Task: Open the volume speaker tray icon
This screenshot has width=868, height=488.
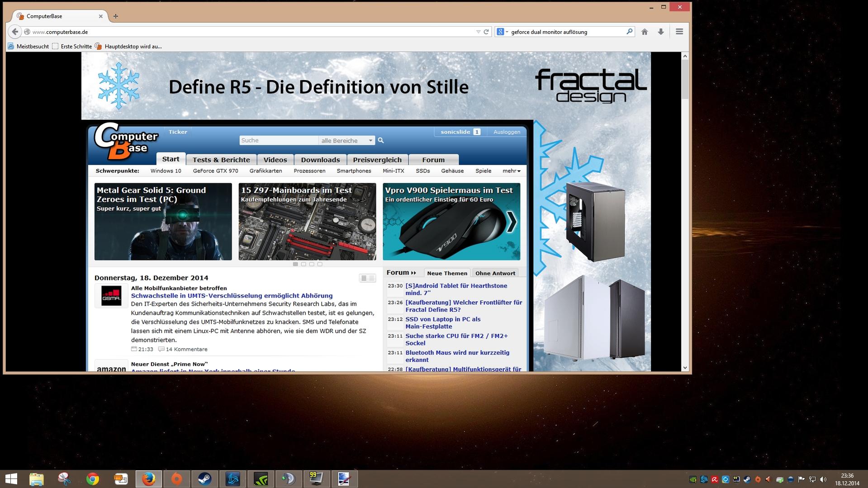Action: (823, 479)
